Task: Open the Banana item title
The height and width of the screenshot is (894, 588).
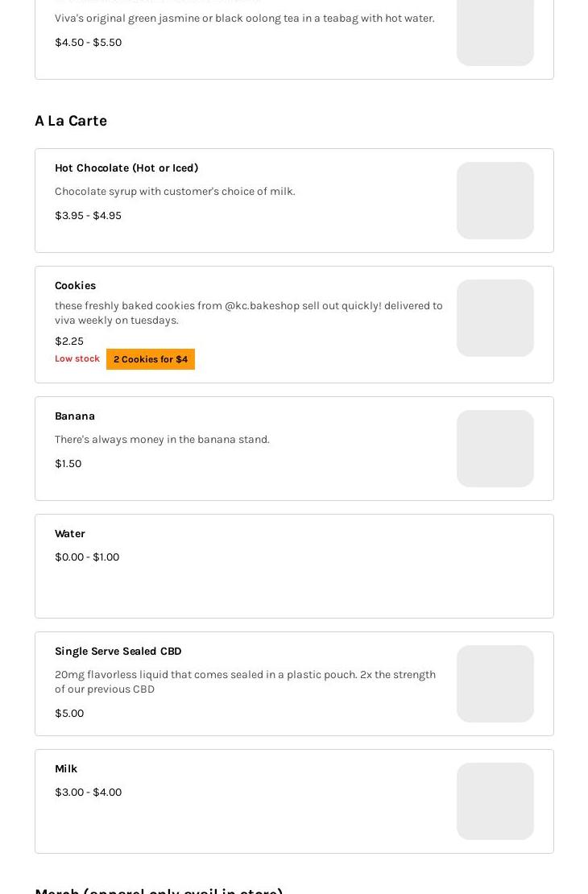Action: point(75,416)
